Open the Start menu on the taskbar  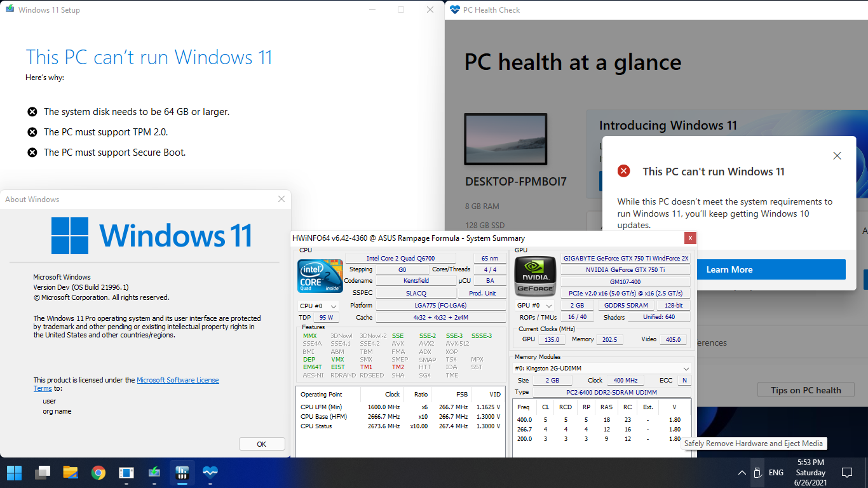click(x=14, y=473)
